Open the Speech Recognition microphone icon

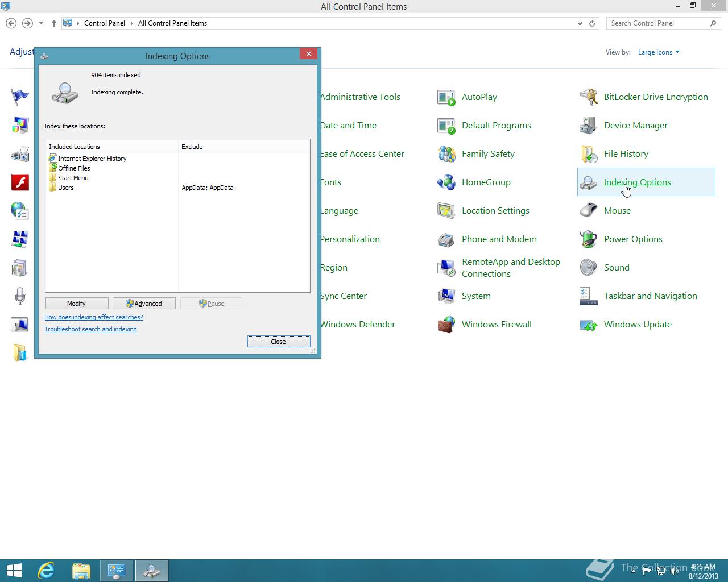click(x=20, y=296)
